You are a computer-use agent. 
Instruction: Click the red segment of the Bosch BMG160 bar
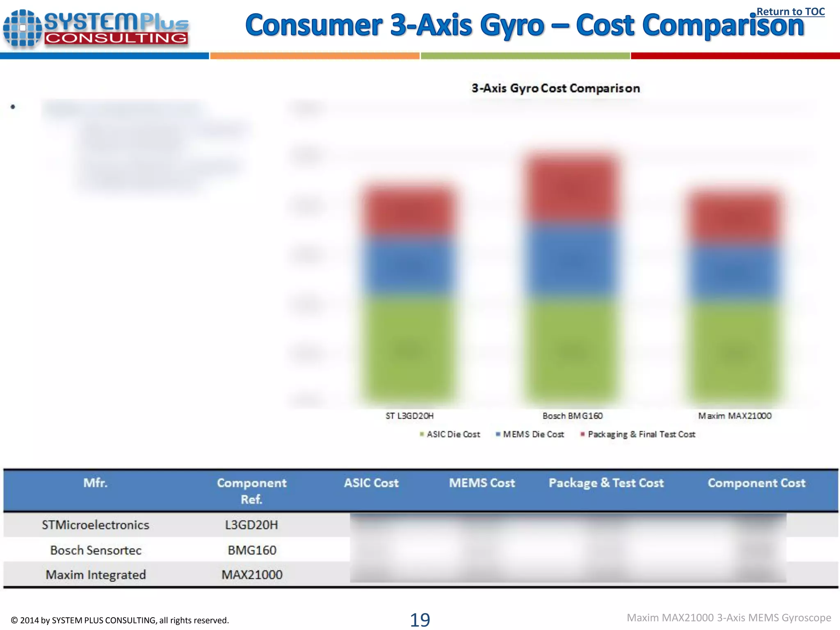[x=573, y=189]
